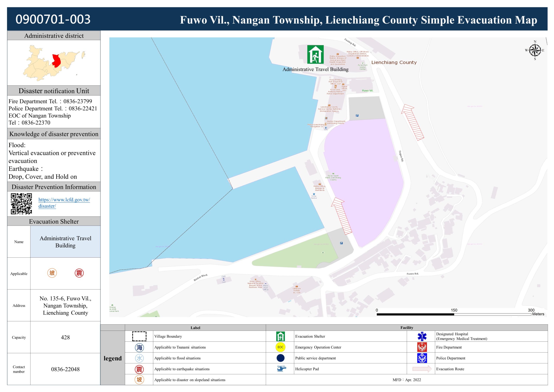
Task: Click the Evacuation Route arrow in legend
Action: (x=422, y=369)
